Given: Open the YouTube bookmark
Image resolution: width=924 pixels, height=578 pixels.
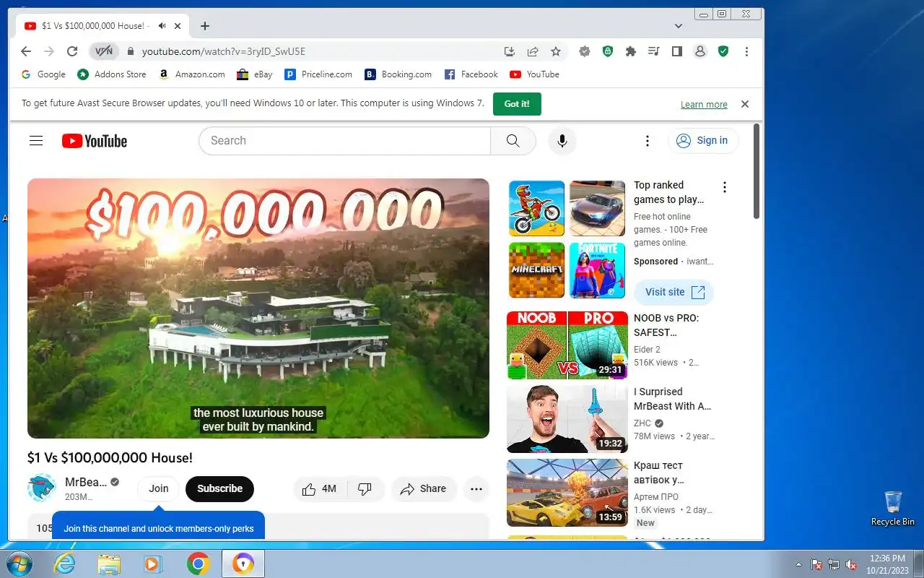Looking at the screenshot, I should coord(535,74).
